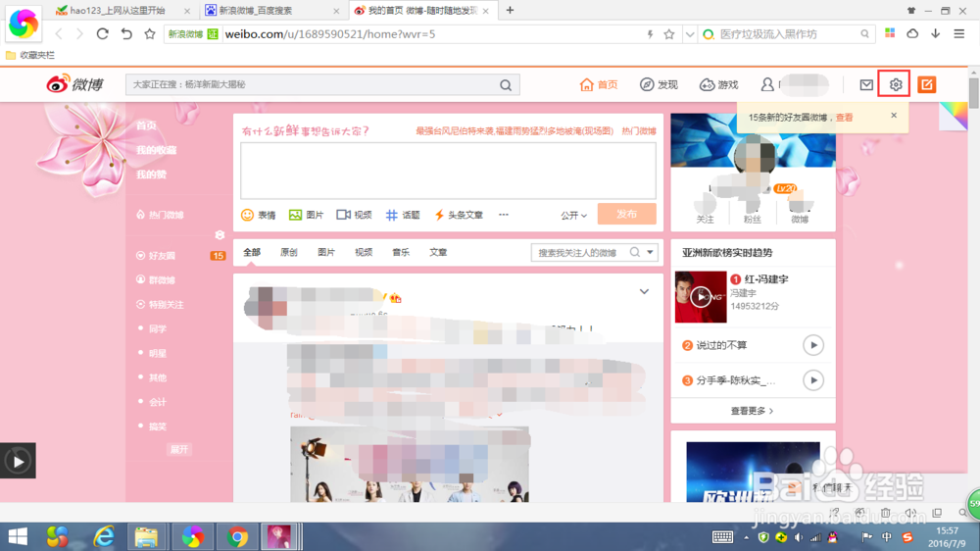980x551 pixels.
Task: Go to 首页 in top navigation
Action: (x=599, y=84)
